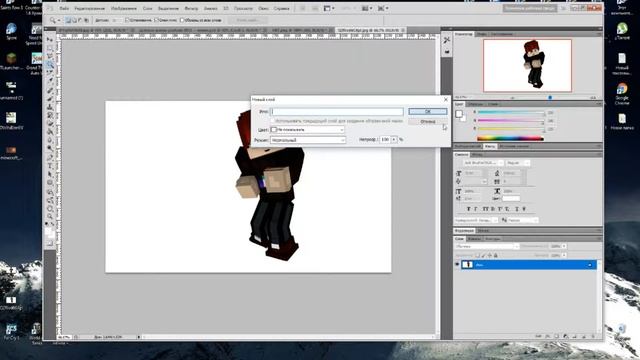This screenshot has height=360, width=640.
Task: Open the Цвет dropdown in New Layer dialog
Action: tap(308, 129)
